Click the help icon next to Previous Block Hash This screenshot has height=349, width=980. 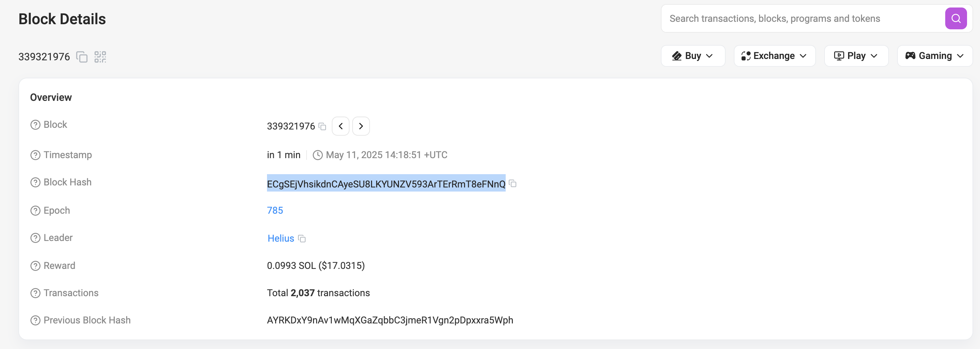pyautogui.click(x=35, y=320)
